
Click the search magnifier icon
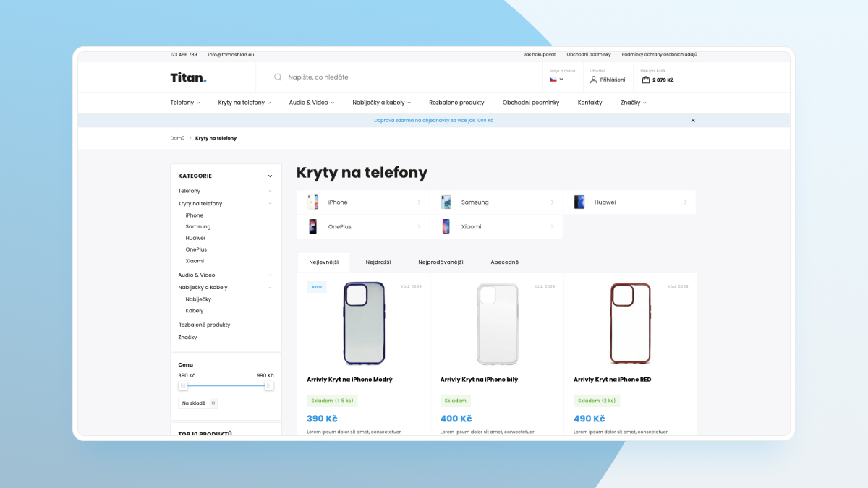point(278,77)
